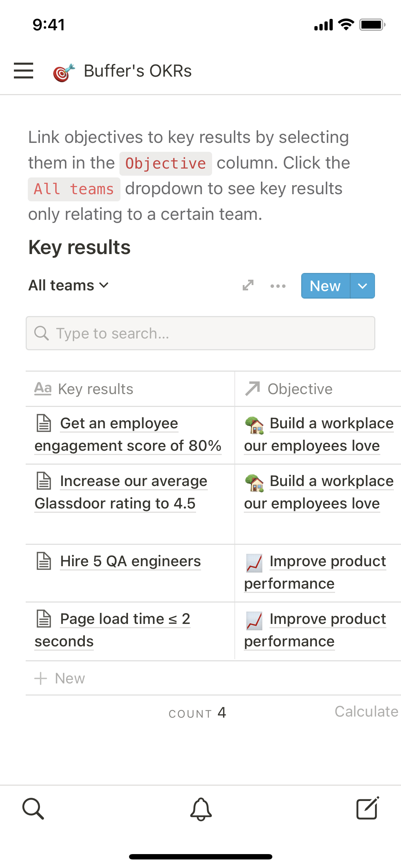Open the Key results column header
Image resolution: width=401 pixels, height=868 pixels.
[x=96, y=389]
